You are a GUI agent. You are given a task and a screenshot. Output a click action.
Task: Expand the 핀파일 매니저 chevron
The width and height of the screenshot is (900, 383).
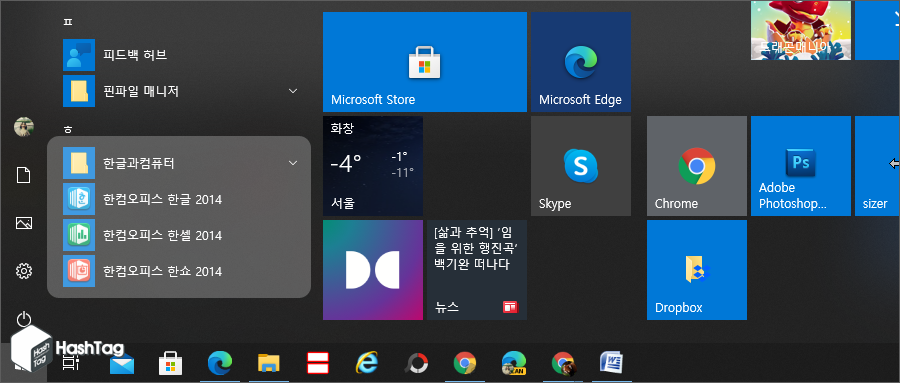point(293,91)
